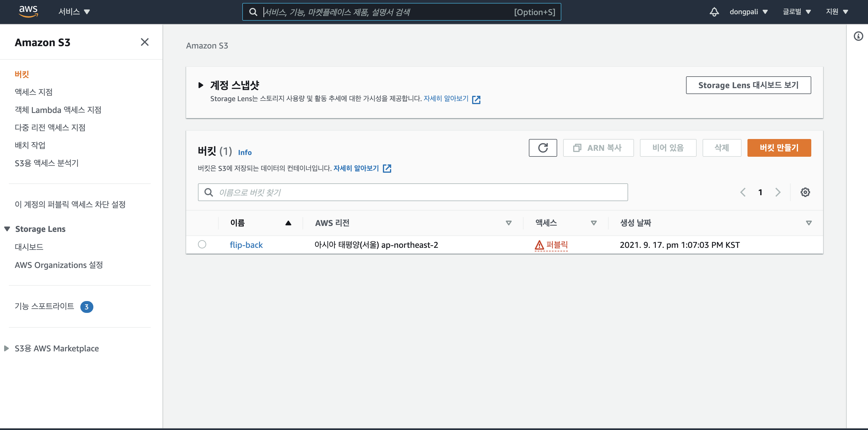The image size is (868, 430).
Task: Close the Amazon S3 sidebar panel
Action: click(144, 42)
